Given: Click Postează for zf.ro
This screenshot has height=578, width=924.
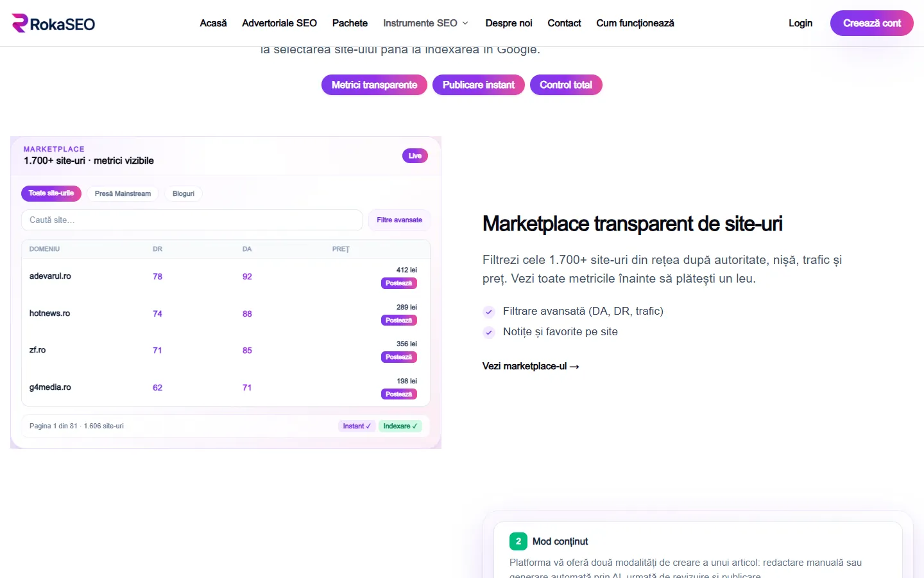Looking at the screenshot, I should pos(399,357).
